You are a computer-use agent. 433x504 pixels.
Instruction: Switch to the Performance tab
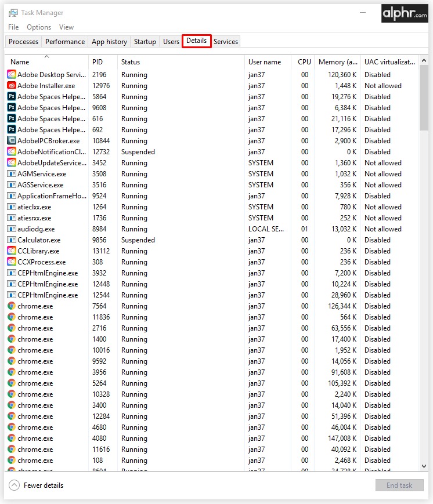click(x=65, y=41)
